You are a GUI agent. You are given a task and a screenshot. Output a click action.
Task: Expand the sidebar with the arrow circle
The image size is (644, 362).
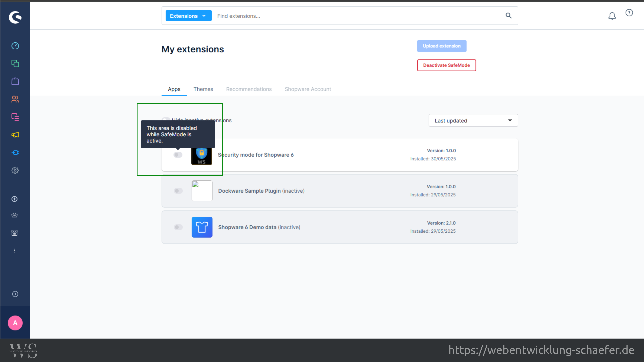pos(15,294)
